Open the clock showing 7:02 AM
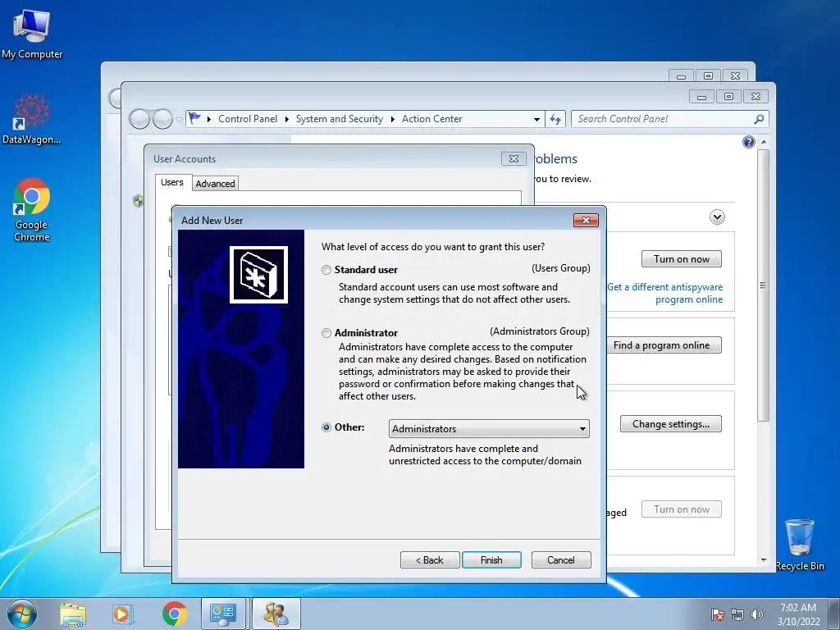Screen dimensions: 840x630 (798, 614)
